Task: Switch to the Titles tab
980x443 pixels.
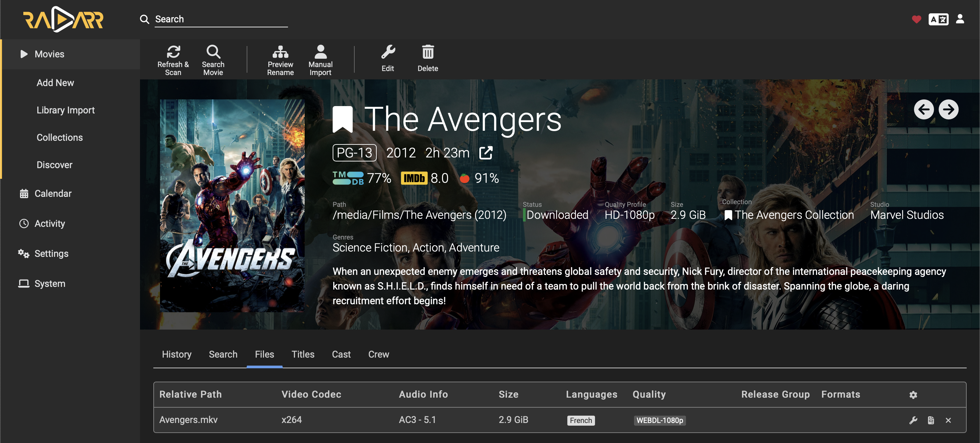Action: tap(303, 354)
